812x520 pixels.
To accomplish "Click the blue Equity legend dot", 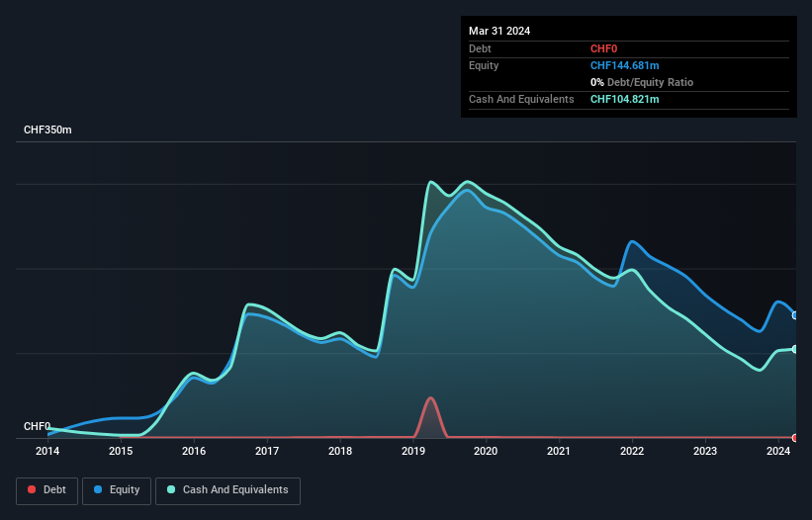I will [98, 489].
